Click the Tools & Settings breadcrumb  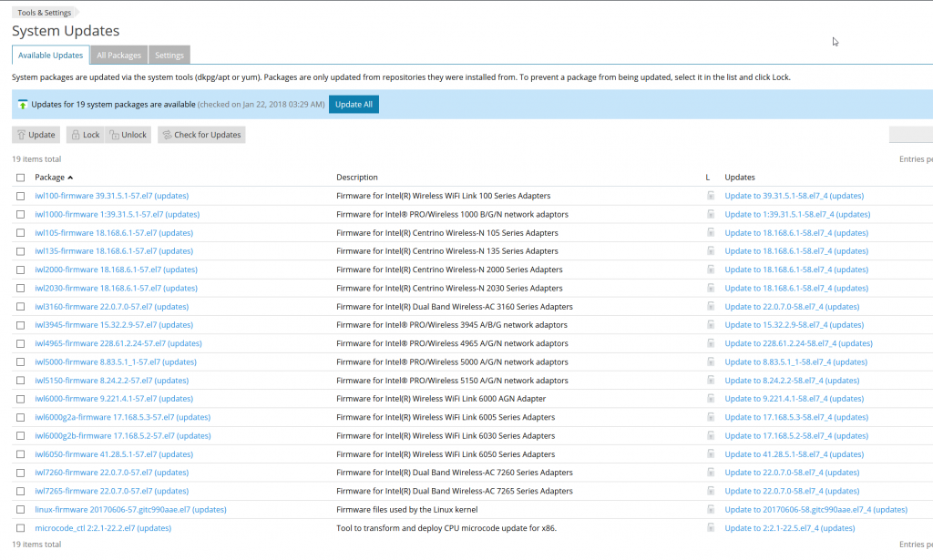[x=45, y=12]
